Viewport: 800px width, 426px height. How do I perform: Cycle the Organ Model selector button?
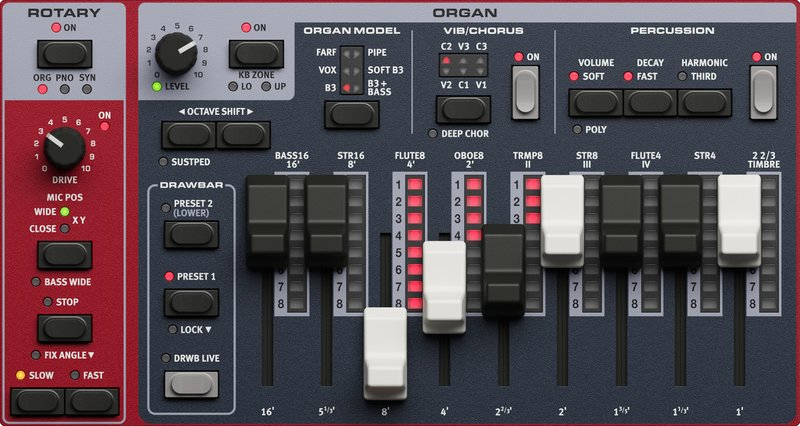coord(349,113)
